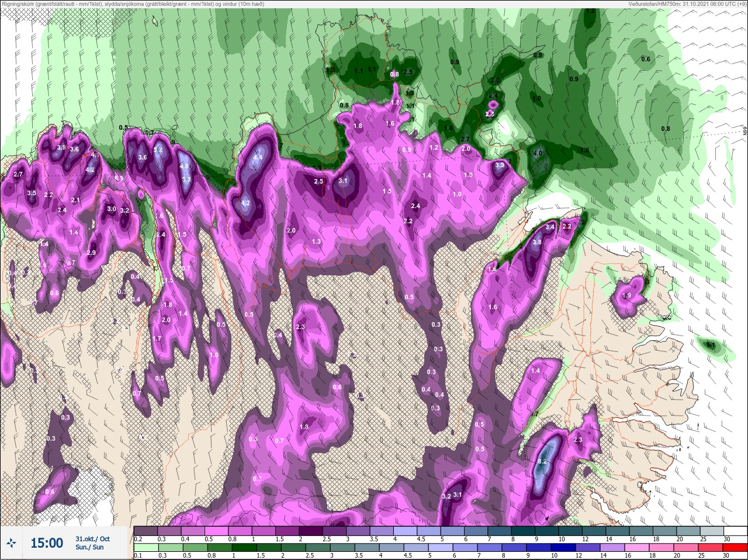748x560 pixels.
Task: Click the date text '31.okt./ Oct'
Action: pyautogui.click(x=92, y=538)
